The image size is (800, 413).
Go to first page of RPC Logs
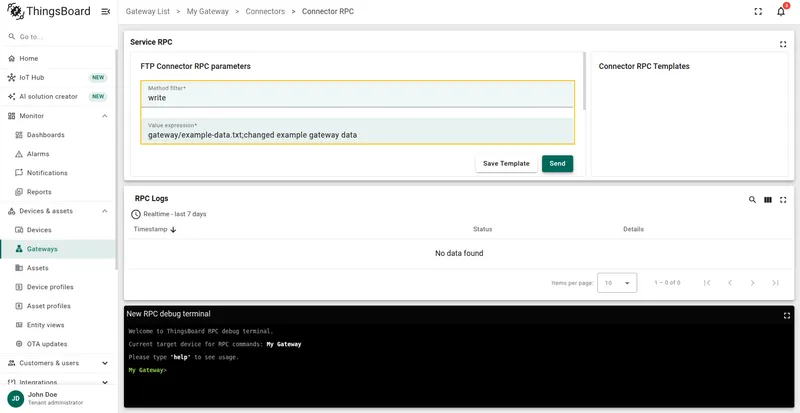click(x=707, y=283)
